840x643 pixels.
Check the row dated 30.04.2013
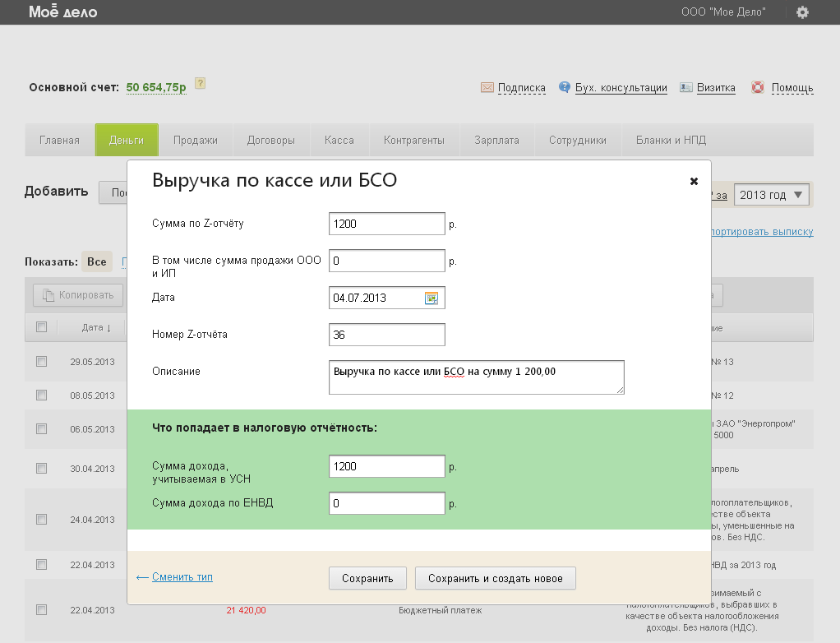pyautogui.click(x=42, y=468)
